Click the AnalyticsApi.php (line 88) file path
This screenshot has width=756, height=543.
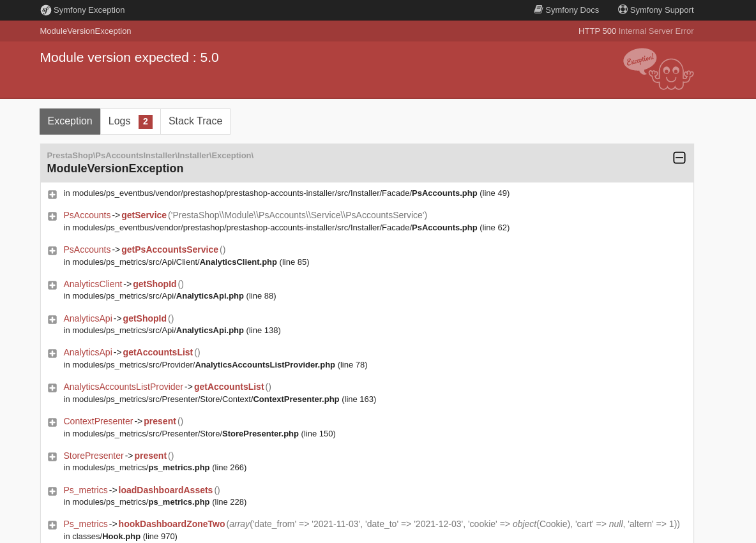[170, 296]
